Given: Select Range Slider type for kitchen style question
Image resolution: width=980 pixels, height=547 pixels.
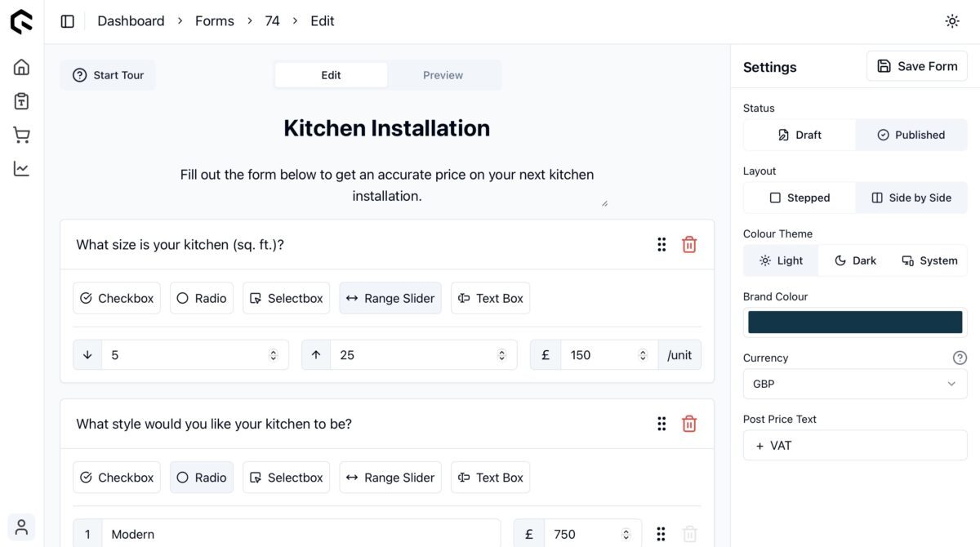Looking at the screenshot, I should [390, 478].
